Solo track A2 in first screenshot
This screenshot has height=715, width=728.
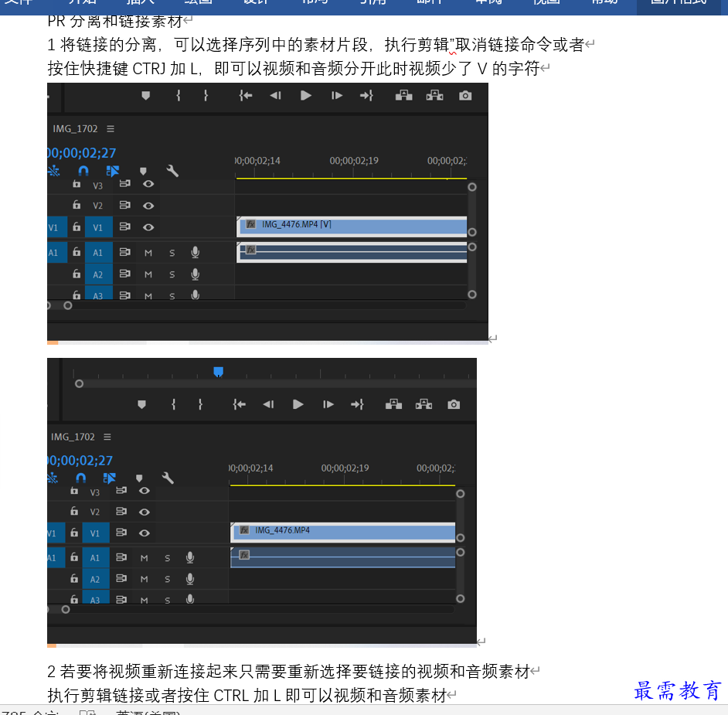click(x=172, y=275)
